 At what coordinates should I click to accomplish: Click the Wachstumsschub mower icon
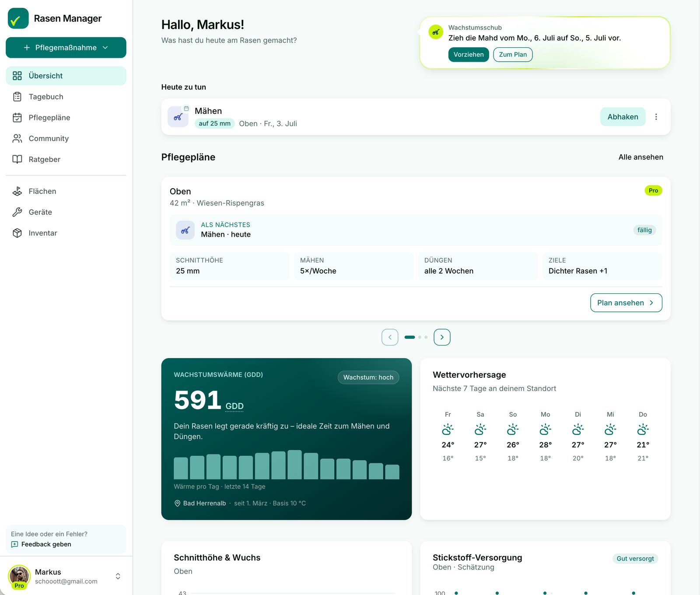(436, 32)
